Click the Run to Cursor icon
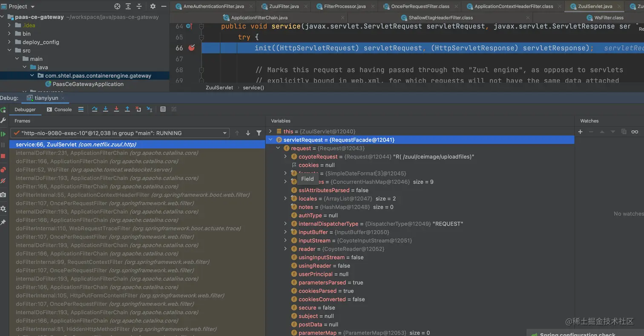644x336 pixels. (149, 110)
